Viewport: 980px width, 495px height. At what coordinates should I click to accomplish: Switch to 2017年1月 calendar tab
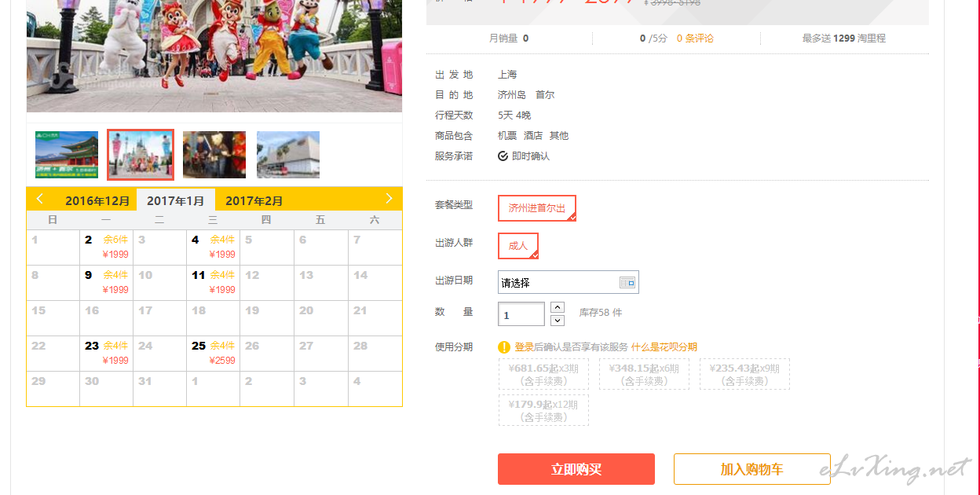[176, 200]
